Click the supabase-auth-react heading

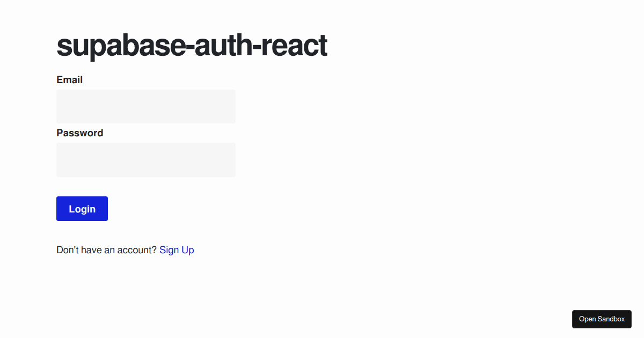coord(192,46)
